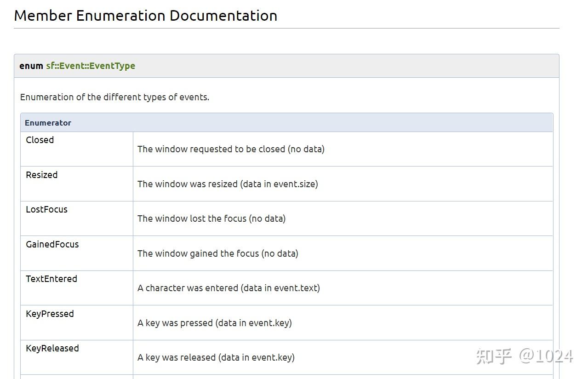Click the Member Enumeration Documentation heading

click(x=145, y=16)
